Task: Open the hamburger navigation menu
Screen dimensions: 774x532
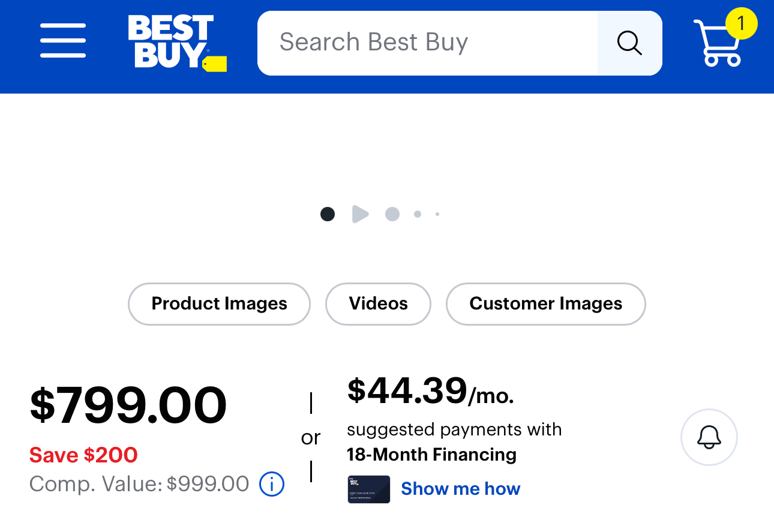Action: point(63,41)
